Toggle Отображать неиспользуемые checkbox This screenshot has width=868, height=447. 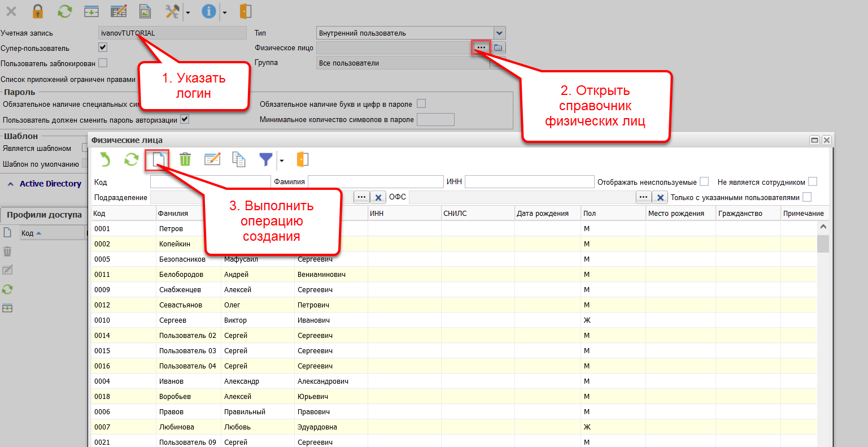[704, 181]
